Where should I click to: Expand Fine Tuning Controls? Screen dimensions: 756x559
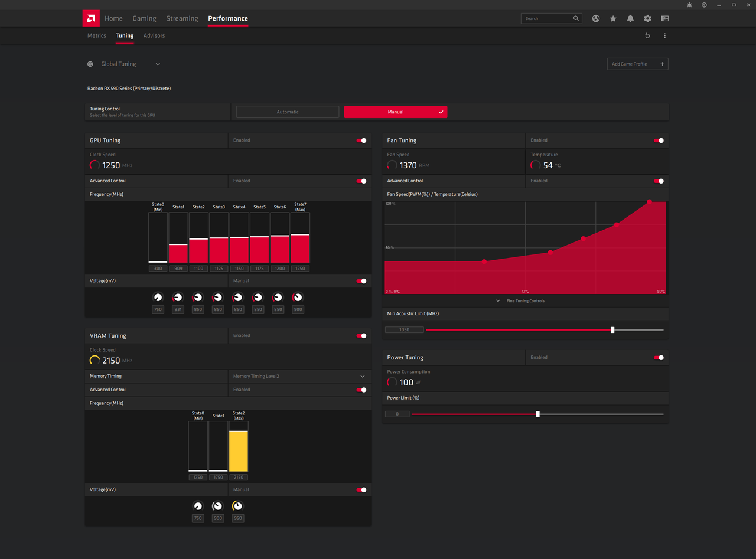pos(521,301)
